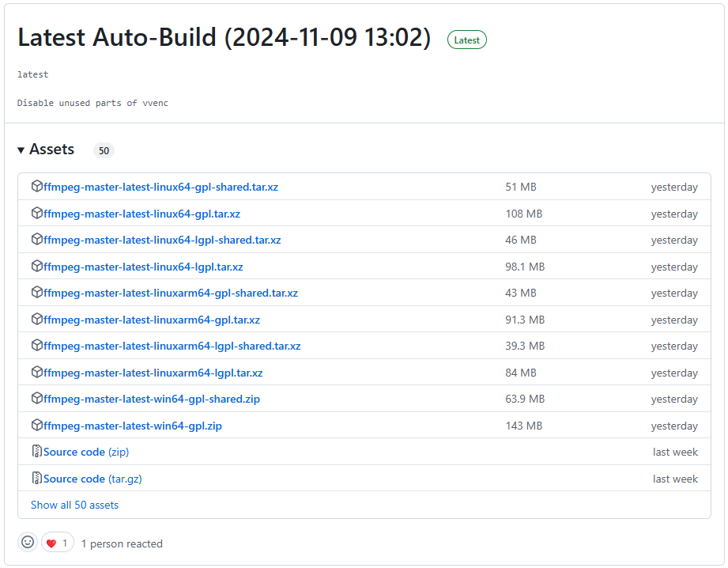Click 'Disable unused parts of vvenc' text
The image size is (728, 568).
click(x=92, y=103)
